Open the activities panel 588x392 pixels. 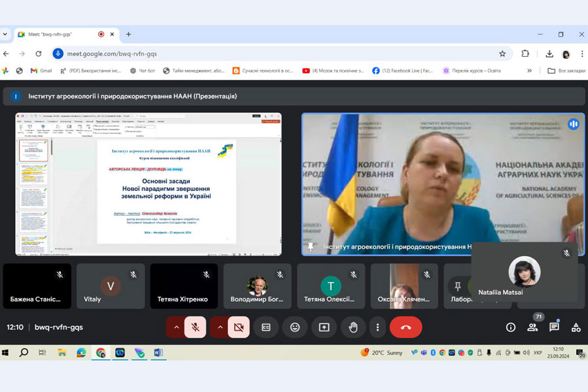click(x=576, y=327)
